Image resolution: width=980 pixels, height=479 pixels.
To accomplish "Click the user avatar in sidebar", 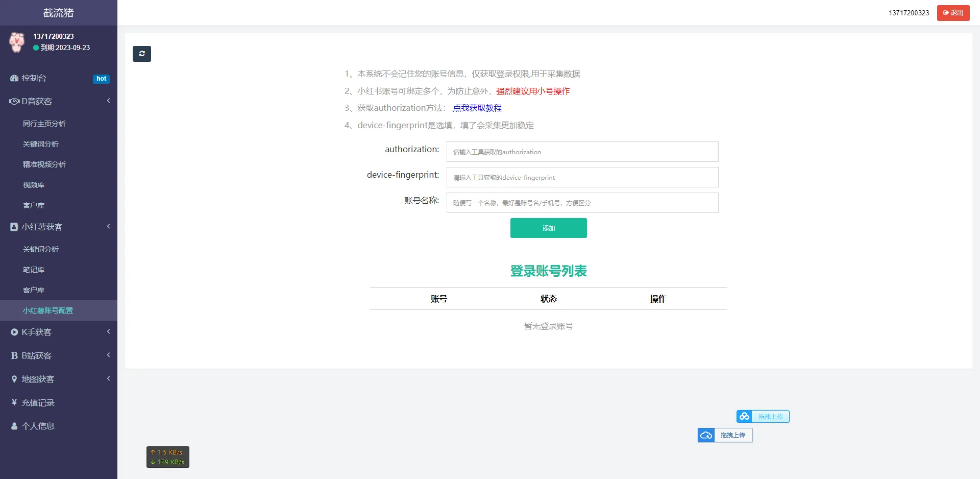I will [17, 42].
